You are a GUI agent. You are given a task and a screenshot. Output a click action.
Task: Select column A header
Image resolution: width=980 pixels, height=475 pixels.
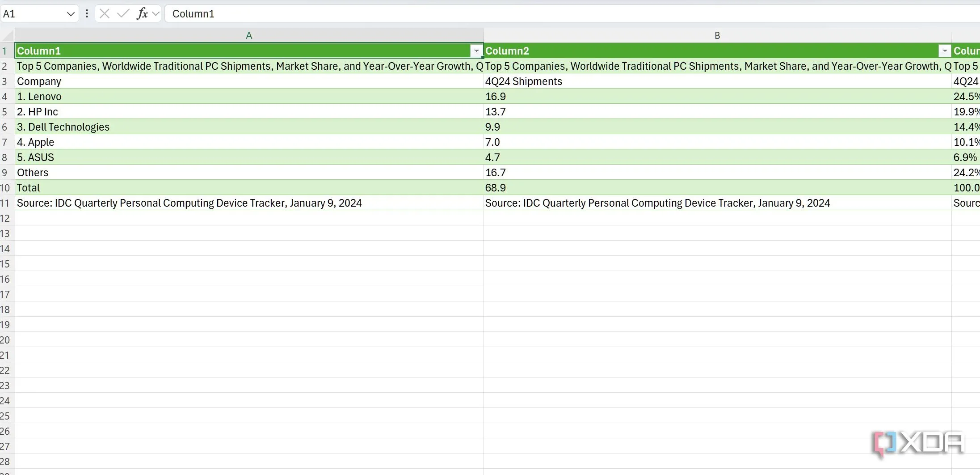point(249,35)
